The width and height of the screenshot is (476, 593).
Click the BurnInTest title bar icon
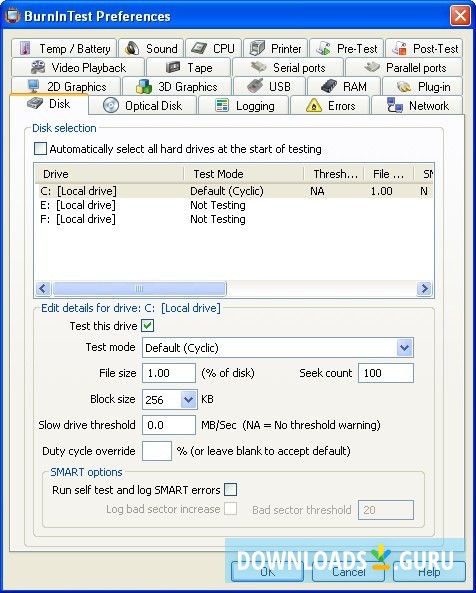pos(12,16)
